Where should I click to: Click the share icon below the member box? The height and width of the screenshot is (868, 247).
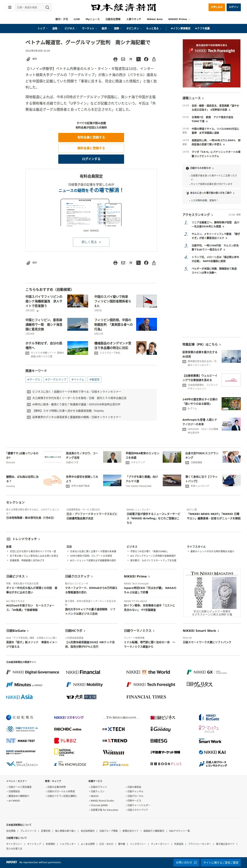pos(154,263)
